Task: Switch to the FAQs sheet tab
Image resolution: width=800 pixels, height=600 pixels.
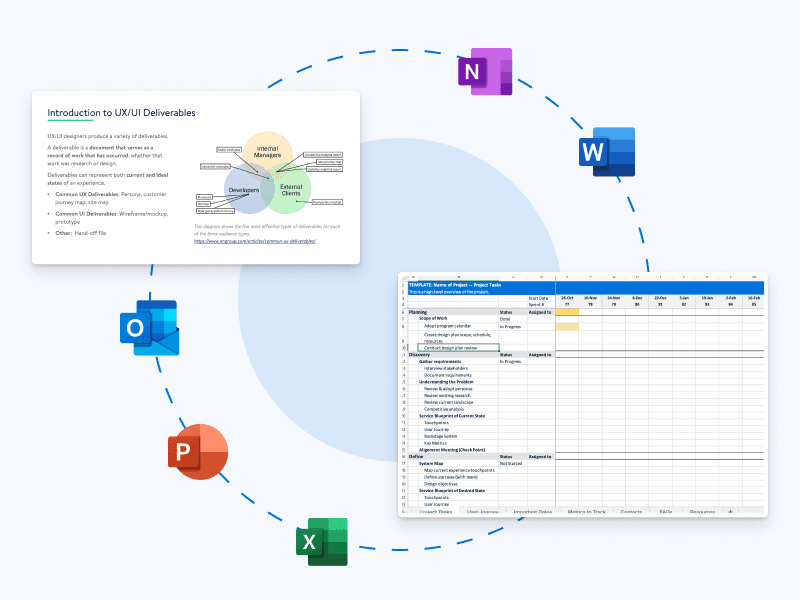Action: pos(665,512)
